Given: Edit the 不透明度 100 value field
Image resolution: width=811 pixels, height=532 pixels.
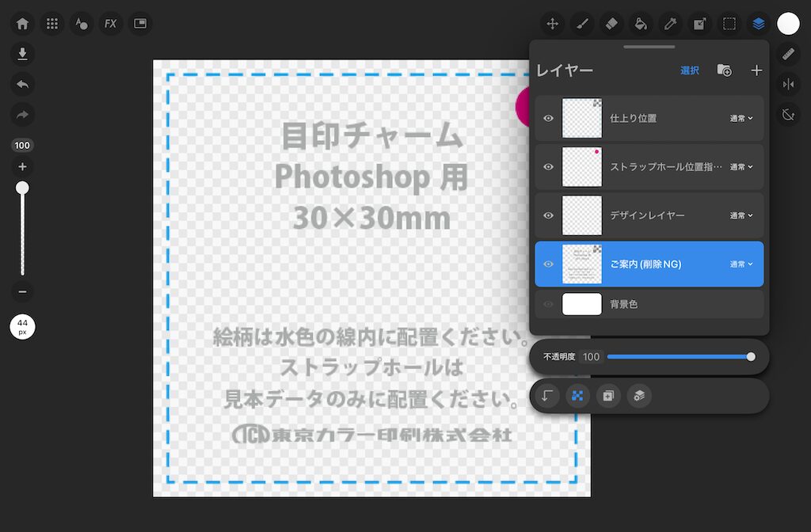Looking at the screenshot, I should point(591,357).
